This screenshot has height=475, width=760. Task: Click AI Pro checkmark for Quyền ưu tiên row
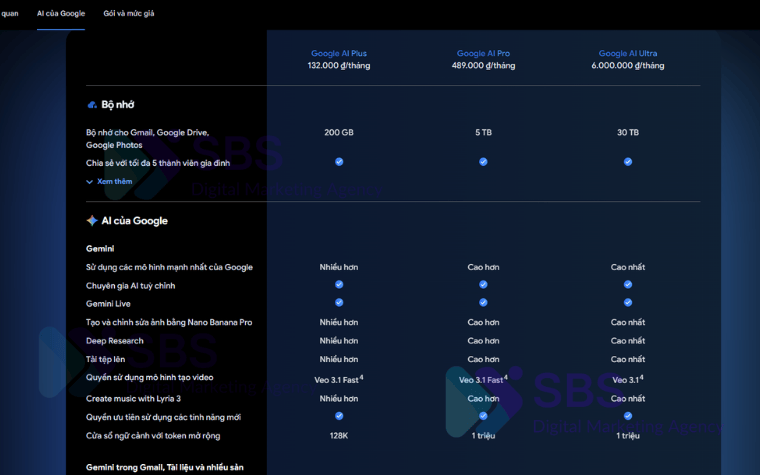pyautogui.click(x=483, y=416)
